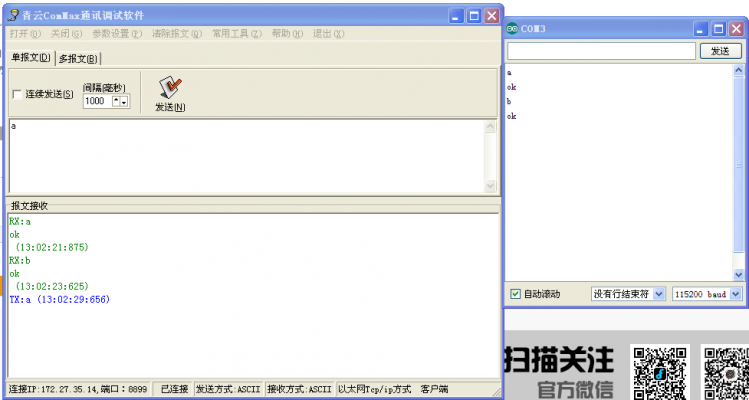Click the 发送(N) checkmark send icon

coord(169,87)
